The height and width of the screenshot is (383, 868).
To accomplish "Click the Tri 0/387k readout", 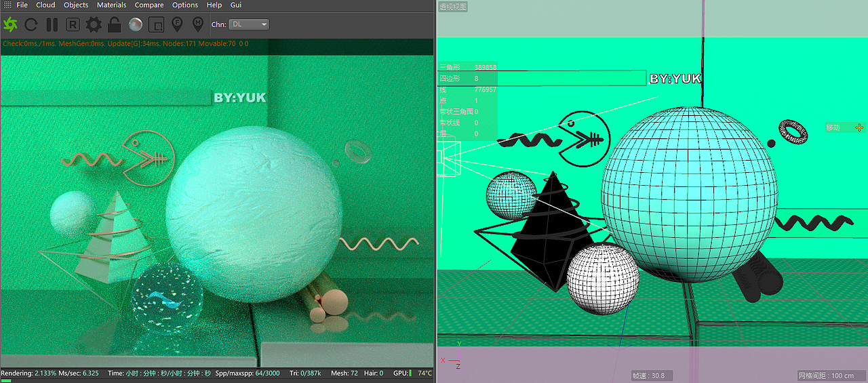I will click(305, 374).
